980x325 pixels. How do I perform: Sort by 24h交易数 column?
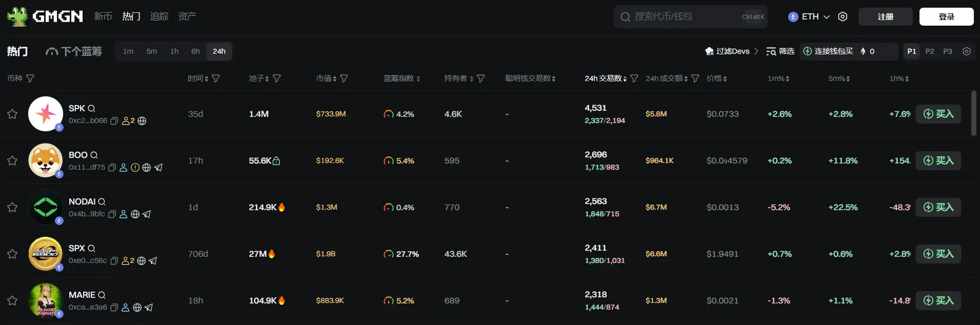coord(605,78)
